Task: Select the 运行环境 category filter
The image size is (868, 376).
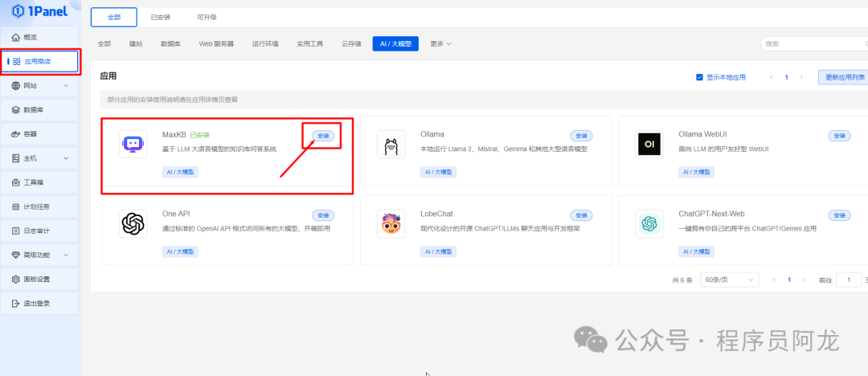Action: click(265, 43)
